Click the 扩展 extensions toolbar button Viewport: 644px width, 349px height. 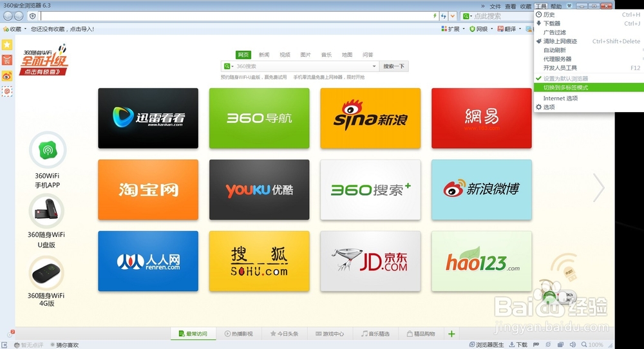tap(450, 29)
